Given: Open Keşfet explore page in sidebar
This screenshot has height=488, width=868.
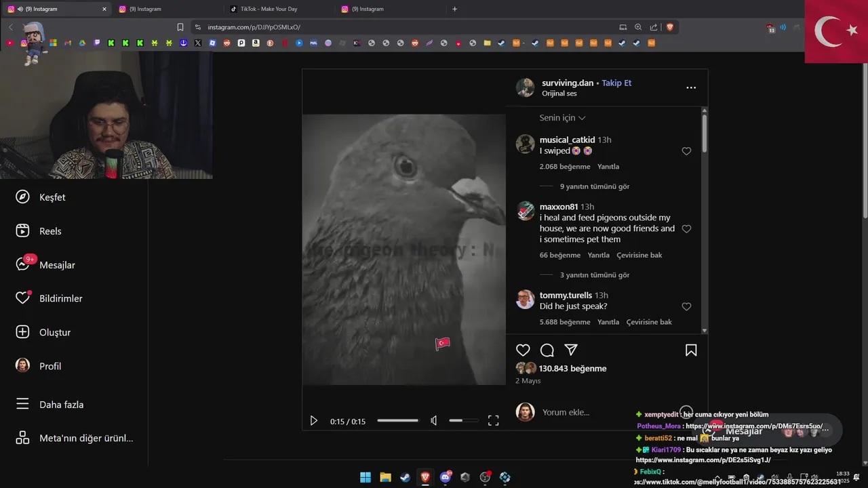Looking at the screenshot, I should pos(41,197).
